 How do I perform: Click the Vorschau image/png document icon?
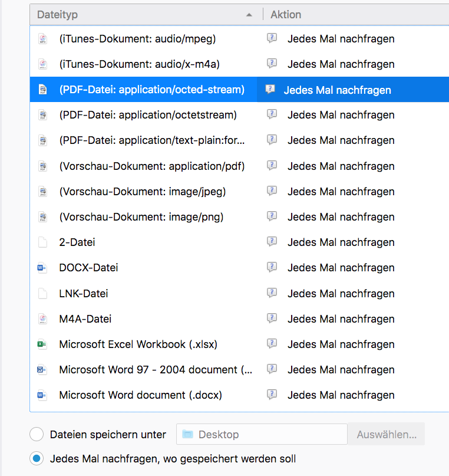pos(42,217)
